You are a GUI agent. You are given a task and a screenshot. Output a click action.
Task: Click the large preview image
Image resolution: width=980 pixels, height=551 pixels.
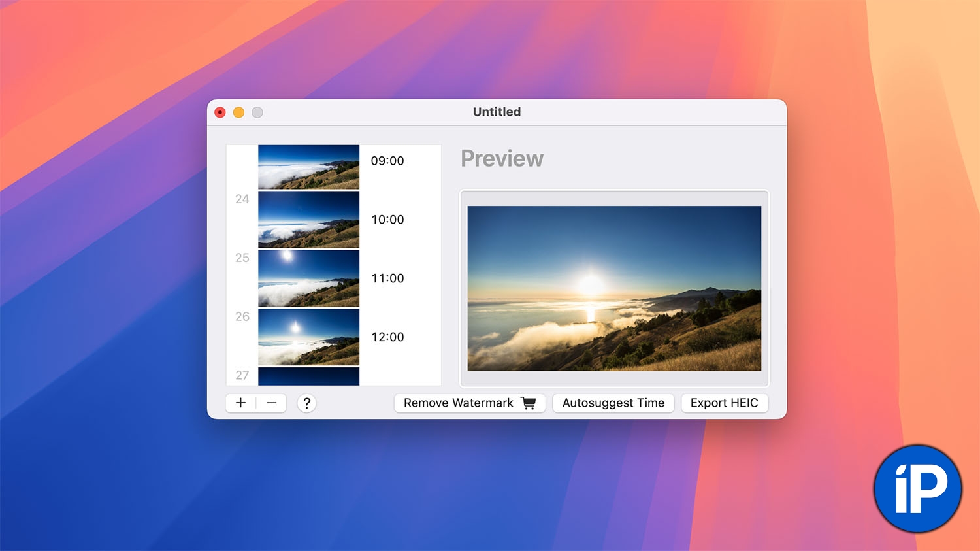pos(614,288)
